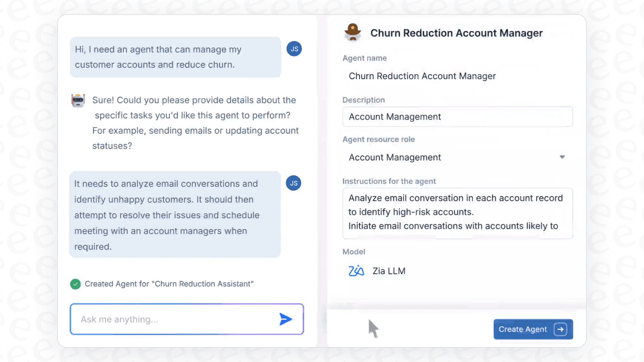Click the arrow icon inside Create Agent button
The width and height of the screenshot is (644, 362).
tap(561, 329)
